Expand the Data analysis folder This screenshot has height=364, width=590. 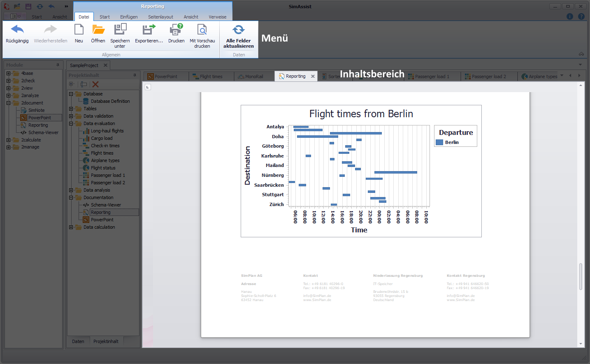(71, 190)
